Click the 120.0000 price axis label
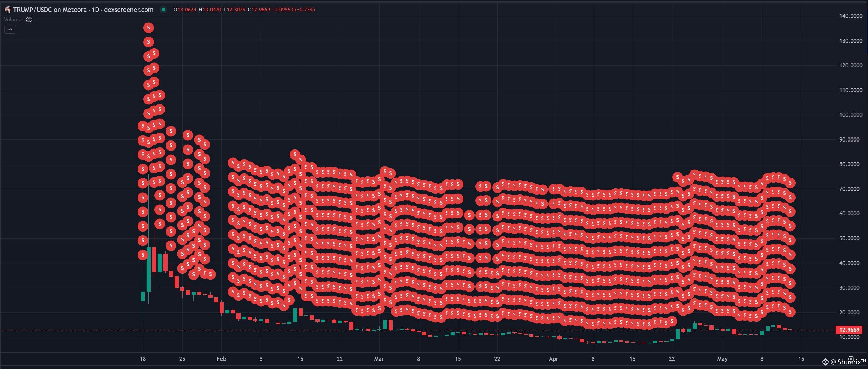 click(x=851, y=65)
